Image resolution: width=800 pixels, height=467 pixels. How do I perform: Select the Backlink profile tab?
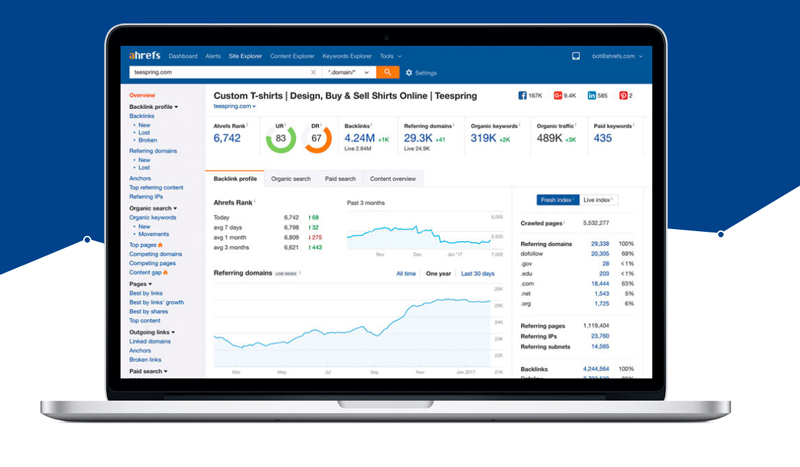pos(235,179)
